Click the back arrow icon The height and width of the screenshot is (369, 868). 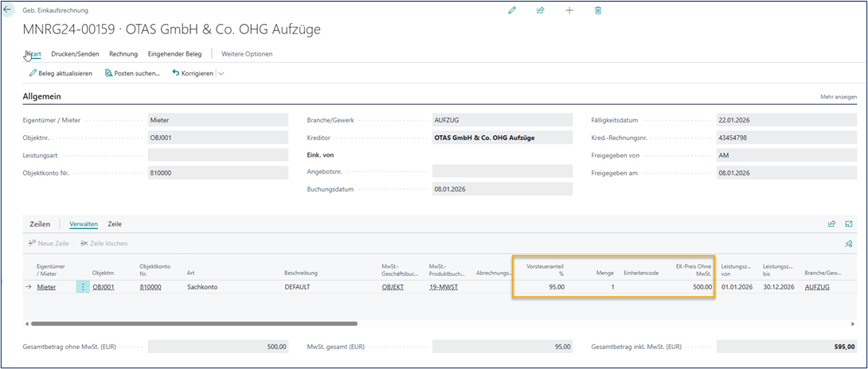(9, 10)
